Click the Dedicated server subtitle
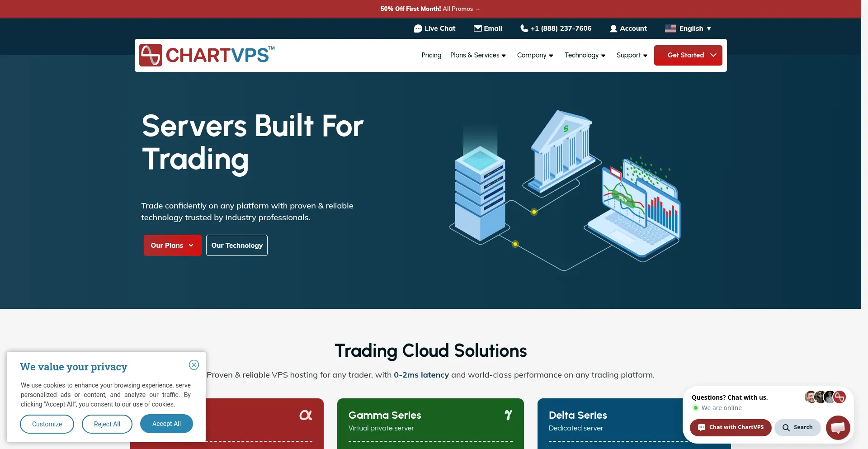This screenshot has height=449, width=868. tap(576, 428)
